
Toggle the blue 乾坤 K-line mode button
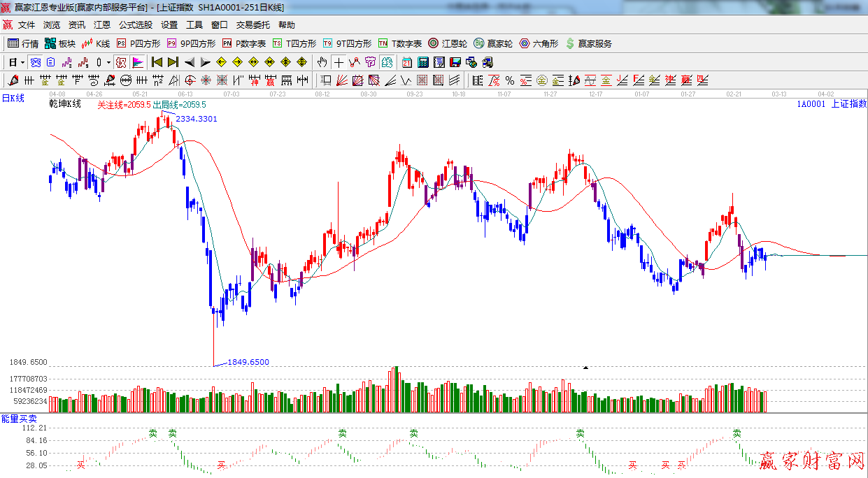click(35, 62)
